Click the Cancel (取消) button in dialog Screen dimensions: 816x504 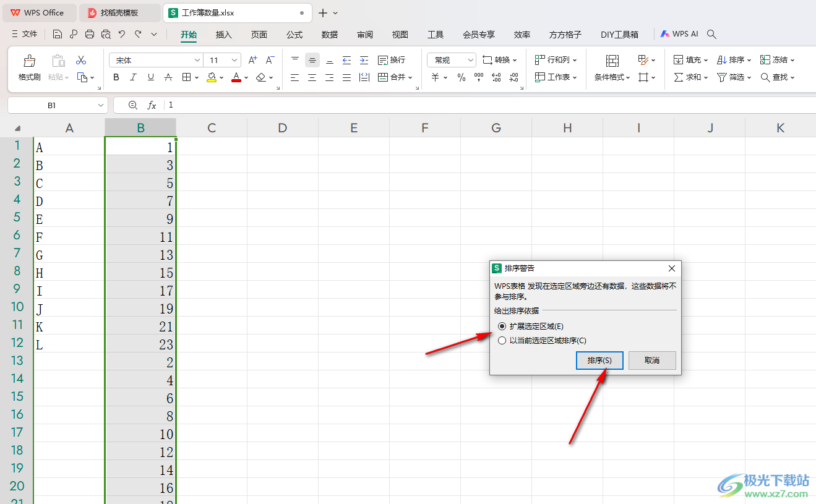point(652,361)
